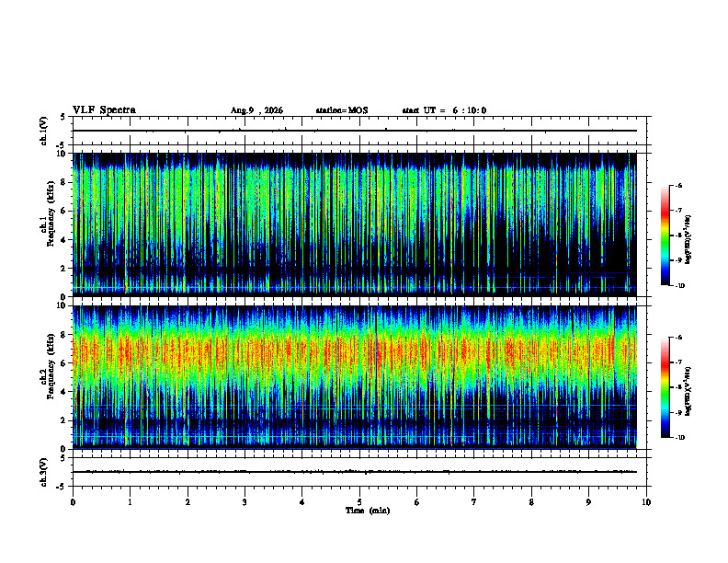The width and height of the screenshot is (728, 563).
Task: Click the date text "Aug.9 , 2026"
Action: click(256, 110)
